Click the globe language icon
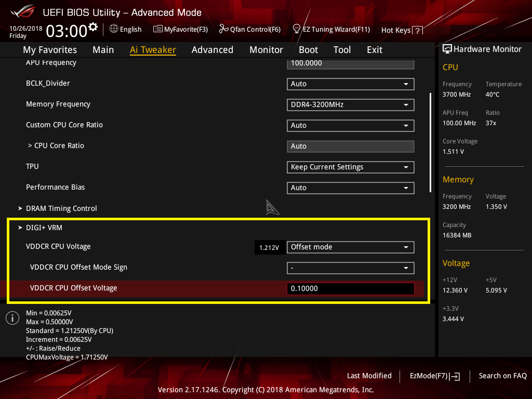 [114, 29]
